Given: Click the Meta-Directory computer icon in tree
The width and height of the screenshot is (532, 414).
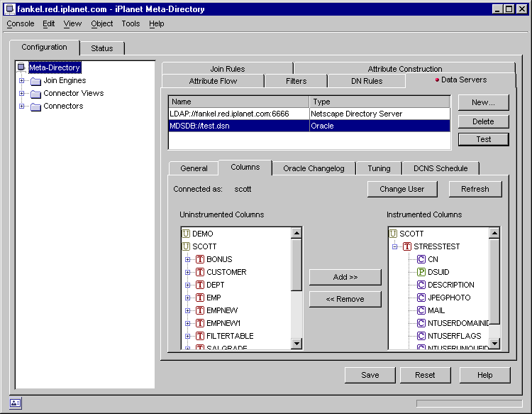Looking at the screenshot, I should (x=21, y=67).
